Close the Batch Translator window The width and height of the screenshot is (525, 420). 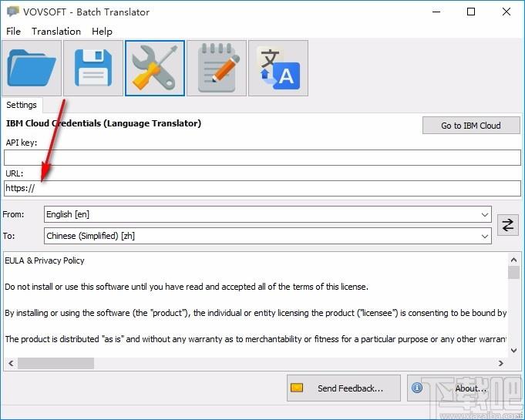[x=506, y=12]
